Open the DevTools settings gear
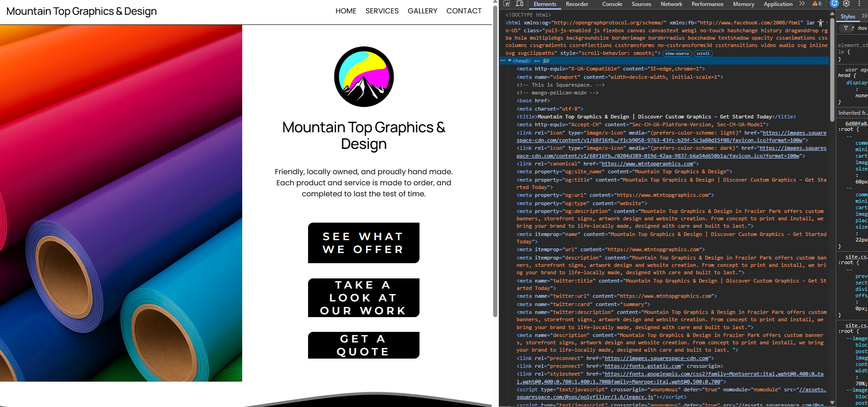The height and width of the screenshot is (407, 868). tap(846, 4)
